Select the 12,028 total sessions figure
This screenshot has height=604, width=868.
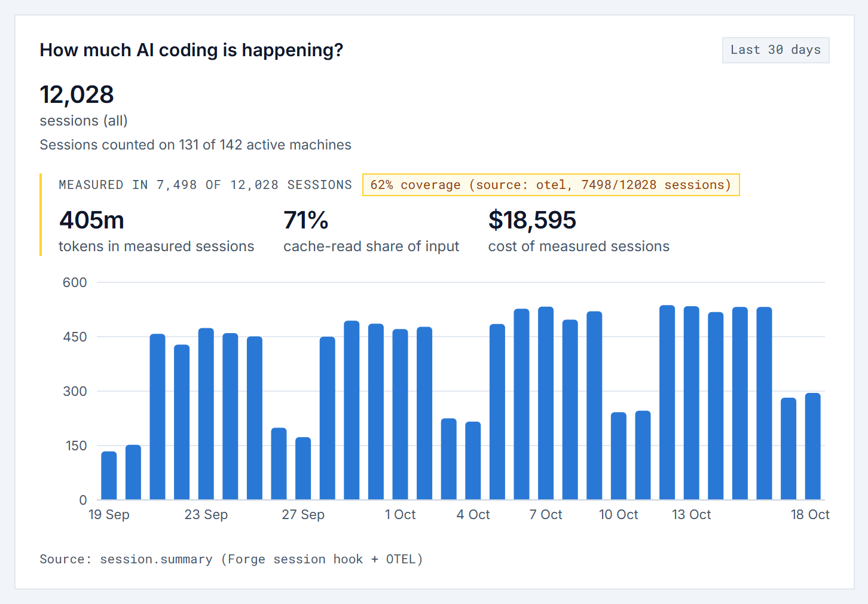77,94
